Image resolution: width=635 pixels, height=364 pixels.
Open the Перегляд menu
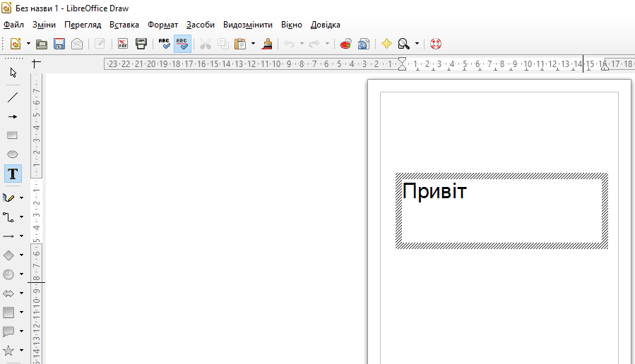(83, 25)
